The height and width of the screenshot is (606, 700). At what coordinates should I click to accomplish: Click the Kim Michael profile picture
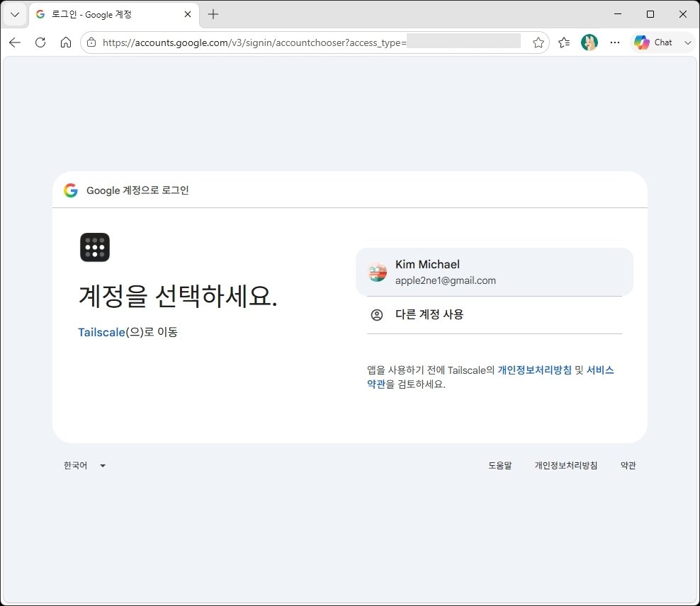click(x=377, y=272)
